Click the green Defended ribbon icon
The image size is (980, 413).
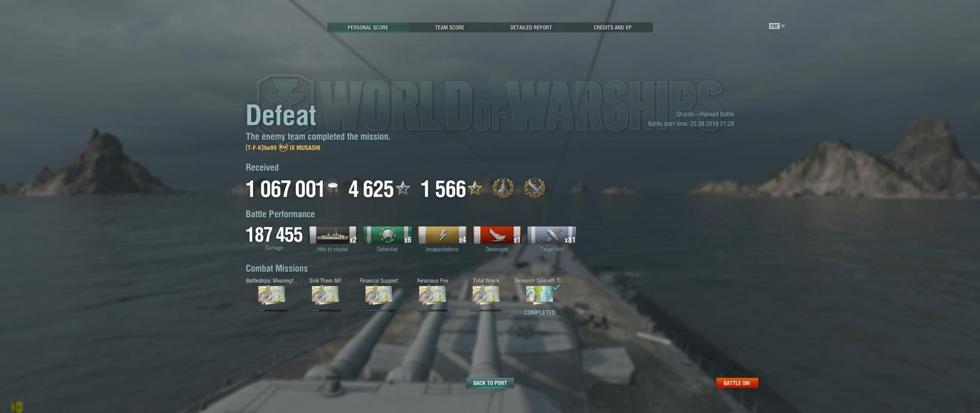[387, 235]
